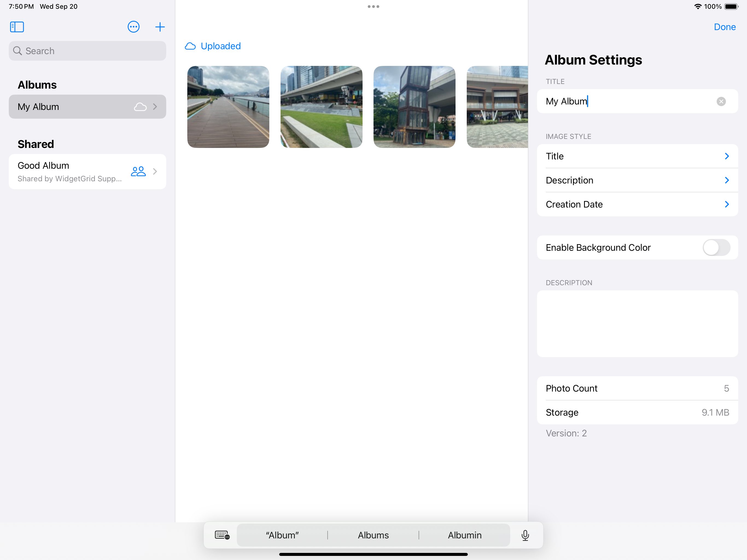Viewport: 747px width, 560px height.
Task: Tap the shared people icon on Good Album
Action: [138, 171]
